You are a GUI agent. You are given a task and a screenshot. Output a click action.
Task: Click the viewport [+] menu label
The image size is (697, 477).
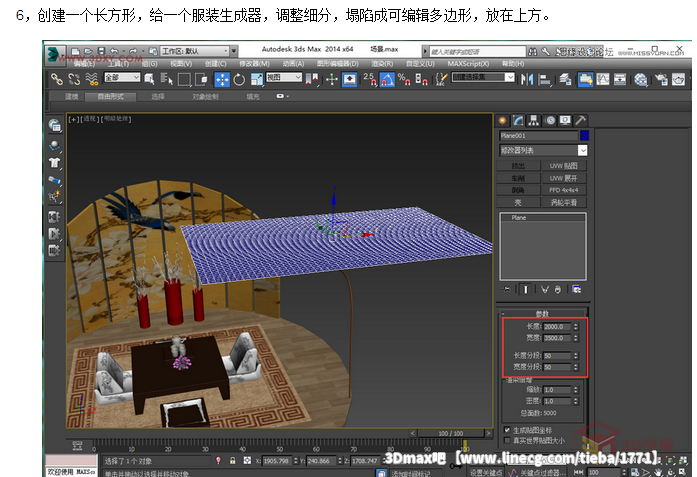(73, 119)
